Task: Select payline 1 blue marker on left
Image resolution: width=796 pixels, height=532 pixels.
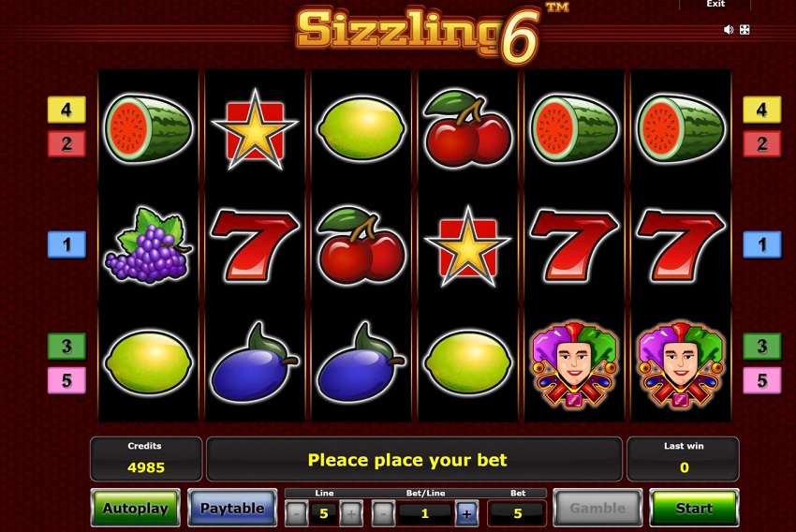Action: pos(66,244)
